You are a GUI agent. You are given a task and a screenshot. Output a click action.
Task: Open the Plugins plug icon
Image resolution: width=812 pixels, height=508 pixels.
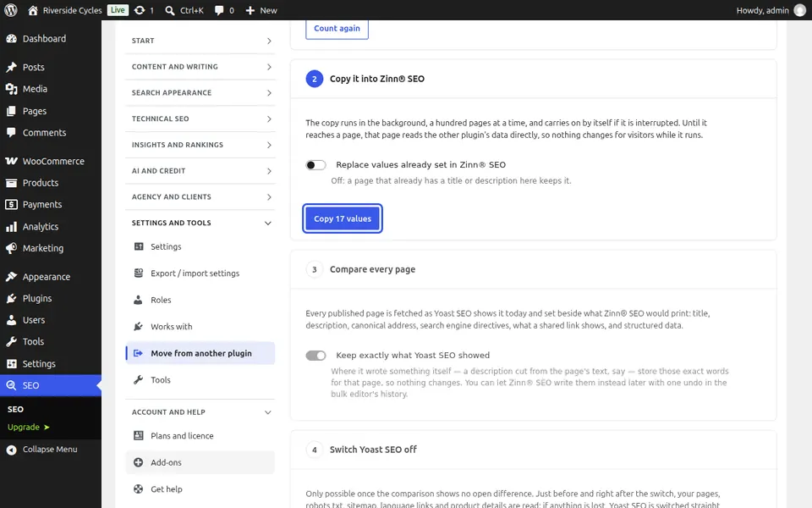click(x=11, y=299)
